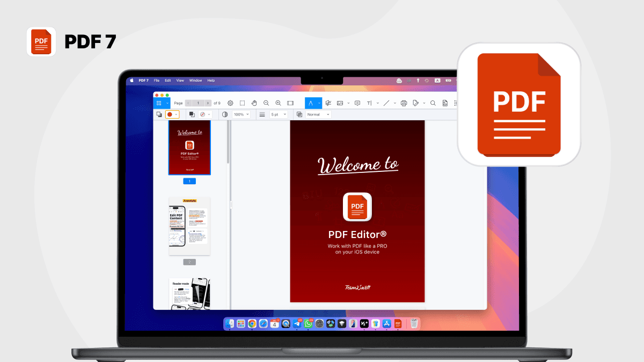Screen dimensions: 644x362
Task: Open the 100% zoom level dropdown
Action: point(239,114)
